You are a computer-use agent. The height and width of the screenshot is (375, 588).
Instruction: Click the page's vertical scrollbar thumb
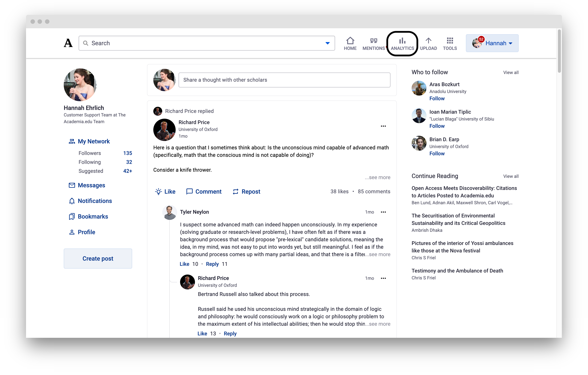(559, 51)
